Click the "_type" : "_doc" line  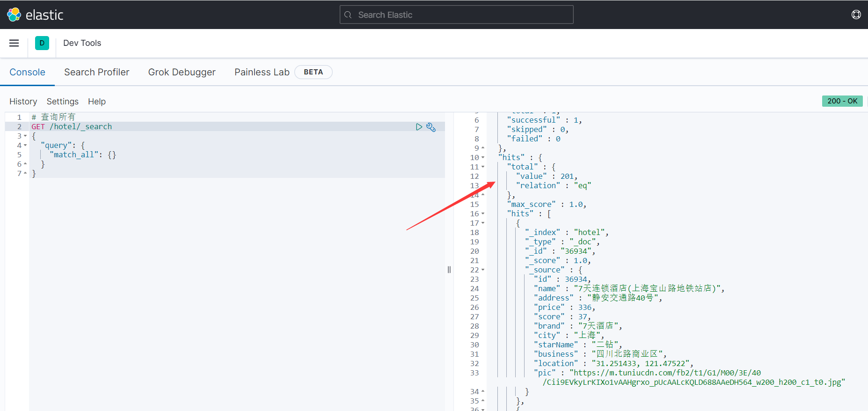tap(562, 242)
